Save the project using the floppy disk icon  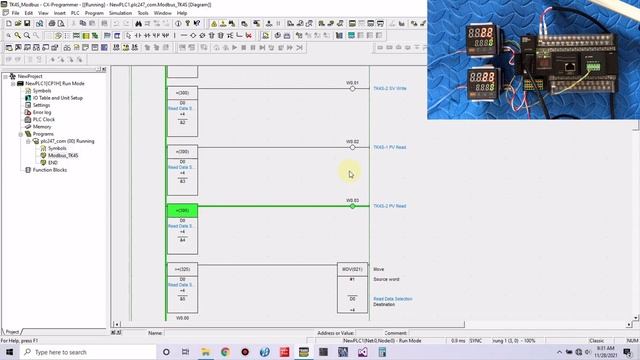tap(27, 24)
